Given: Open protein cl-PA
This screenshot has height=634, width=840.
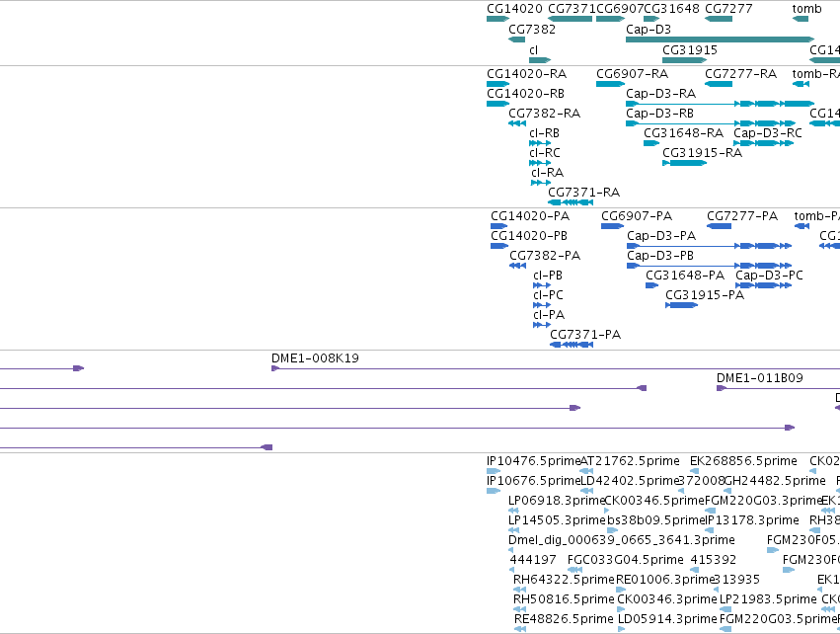Looking at the screenshot, I should coord(549,315).
